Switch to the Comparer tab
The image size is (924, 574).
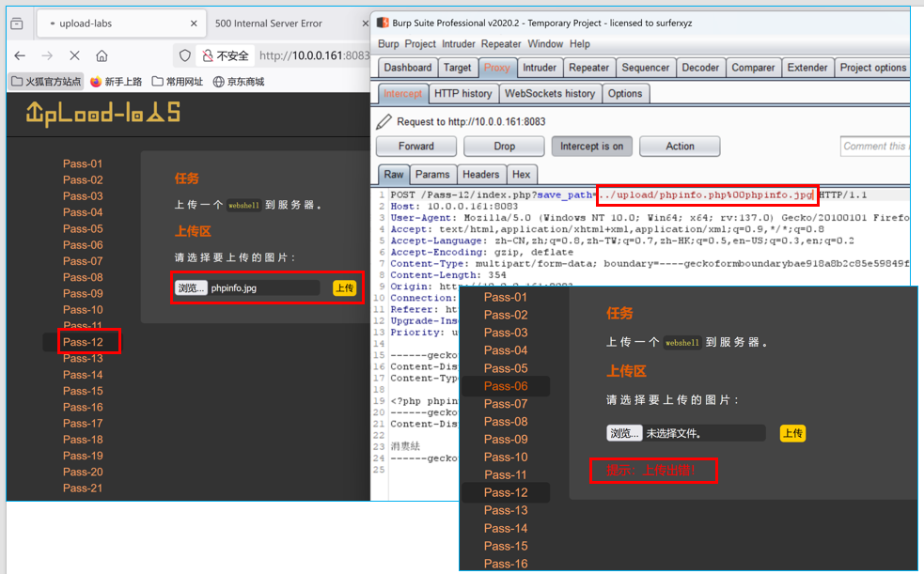coord(753,68)
